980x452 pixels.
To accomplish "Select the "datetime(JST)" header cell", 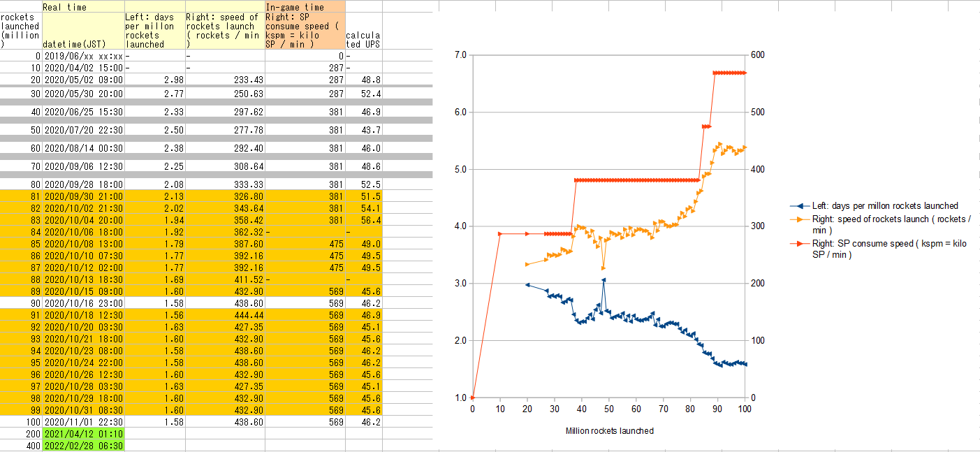I will 83,44.
